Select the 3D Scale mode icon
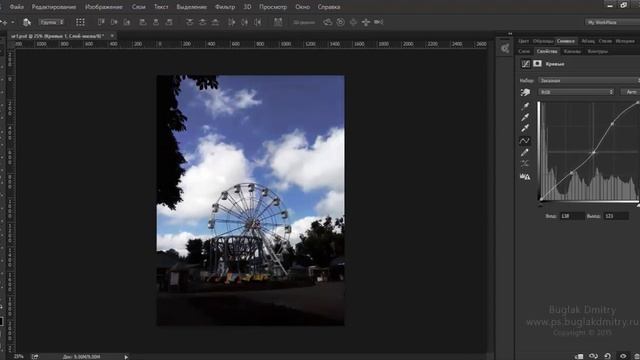 (379, 22)
